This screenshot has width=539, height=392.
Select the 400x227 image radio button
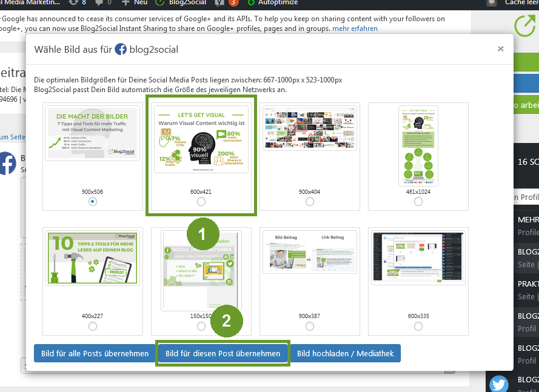point(93,326)
